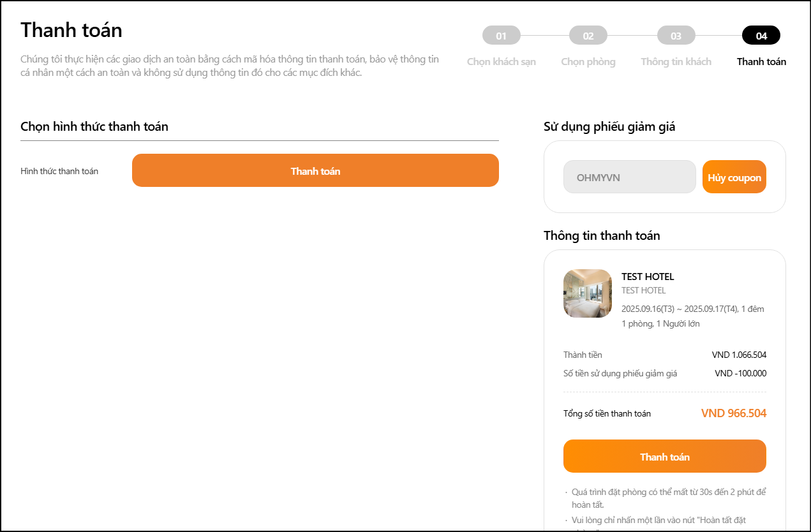Click the VND 1.066.504 subtotal amount

(739, 355)
